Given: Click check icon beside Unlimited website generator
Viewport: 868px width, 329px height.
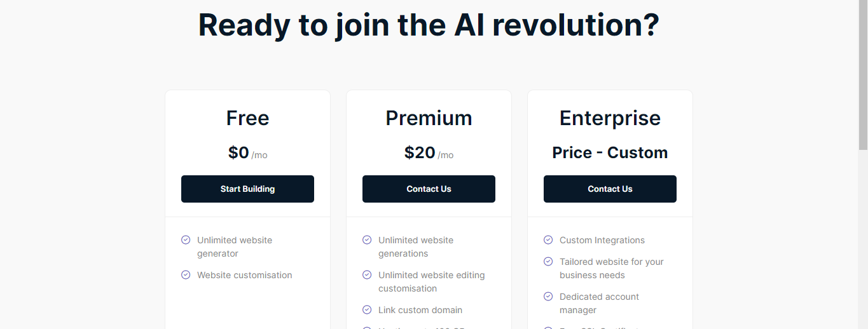Looking at the screenshot, I should [186, 240].
